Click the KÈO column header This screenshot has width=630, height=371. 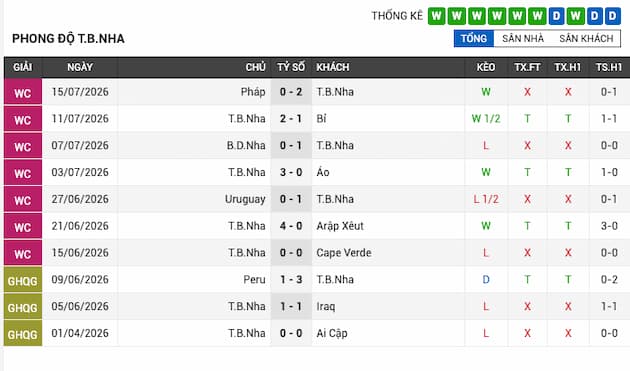(486, 67)
